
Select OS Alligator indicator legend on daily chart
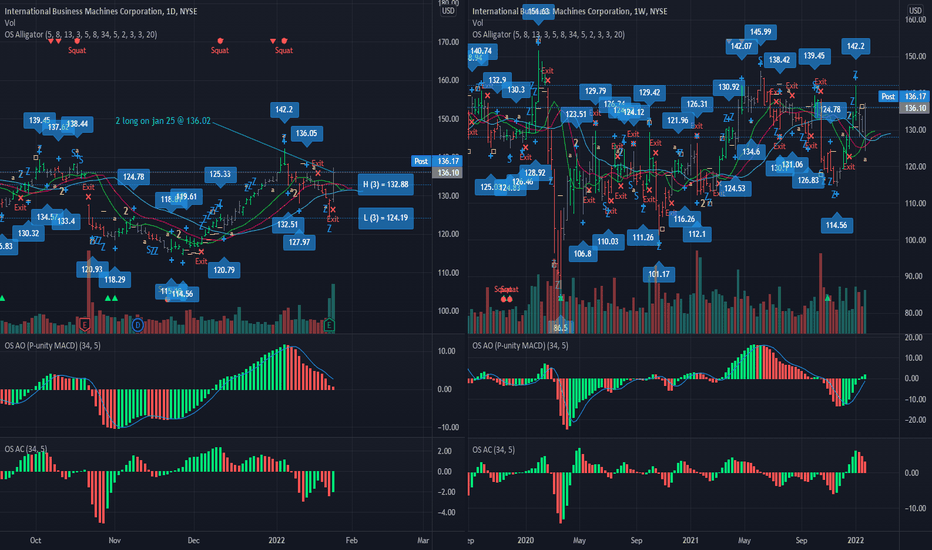tap(81, 34)
